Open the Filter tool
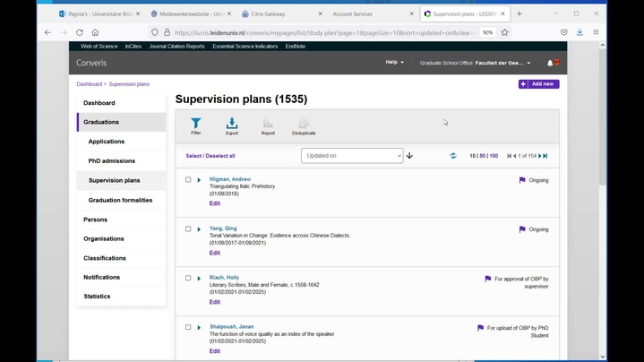This screenshot has height=362, width=644. (x=195, y=125)
